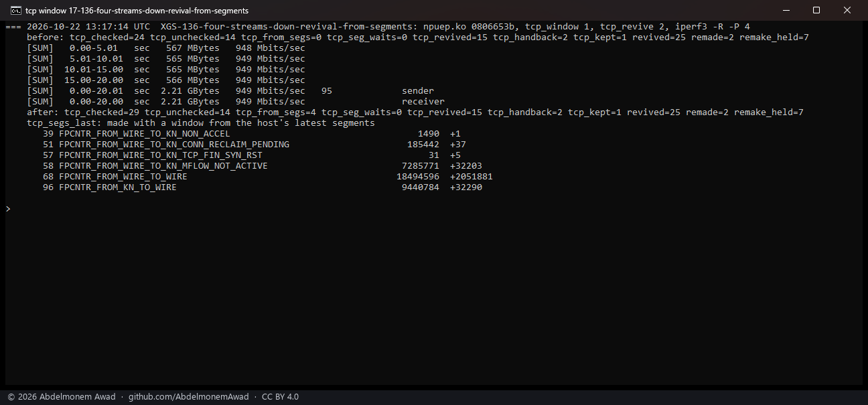This screenshot has height=405, width=868.
Task: Click the word 'receiver' in the summary row
Action: click(423, 102)
